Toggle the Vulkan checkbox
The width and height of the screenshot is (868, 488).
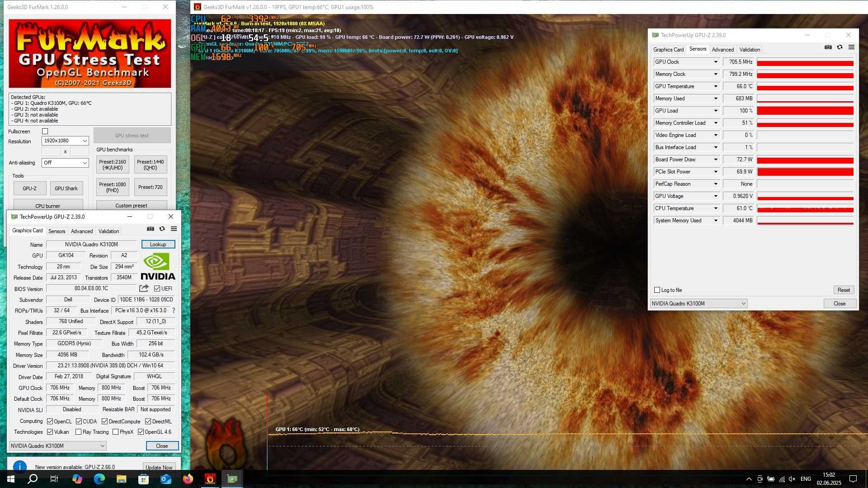click(x=50, y=432)
